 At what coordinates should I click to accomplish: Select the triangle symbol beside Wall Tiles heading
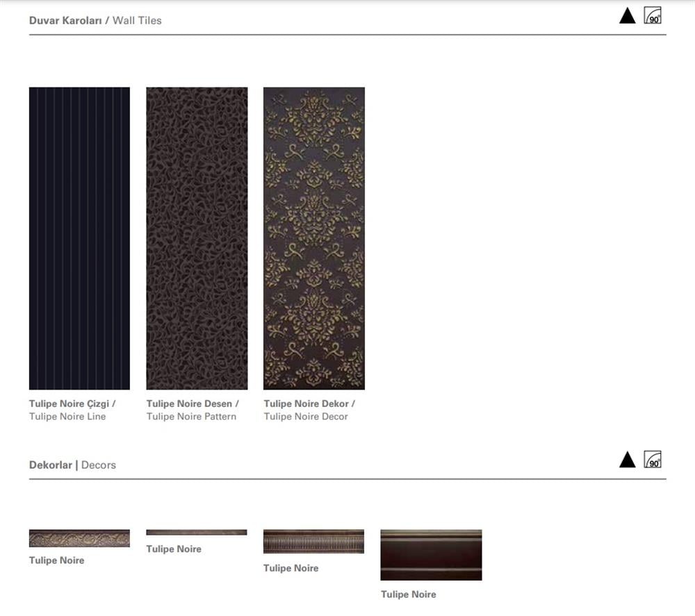pos(628,15)
